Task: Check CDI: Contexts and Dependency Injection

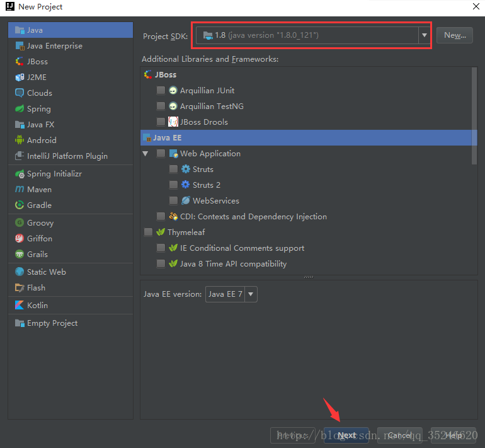Action: (x=161, y=216)
